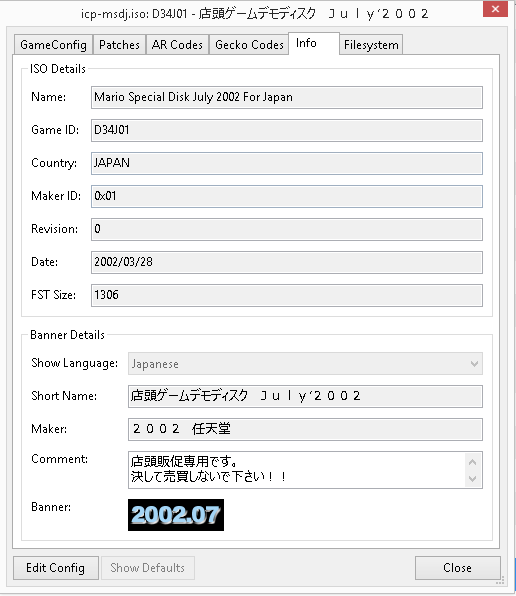Click the Maker ID field 0x01
Screen dimensions: 516x596
click(287, 196)
